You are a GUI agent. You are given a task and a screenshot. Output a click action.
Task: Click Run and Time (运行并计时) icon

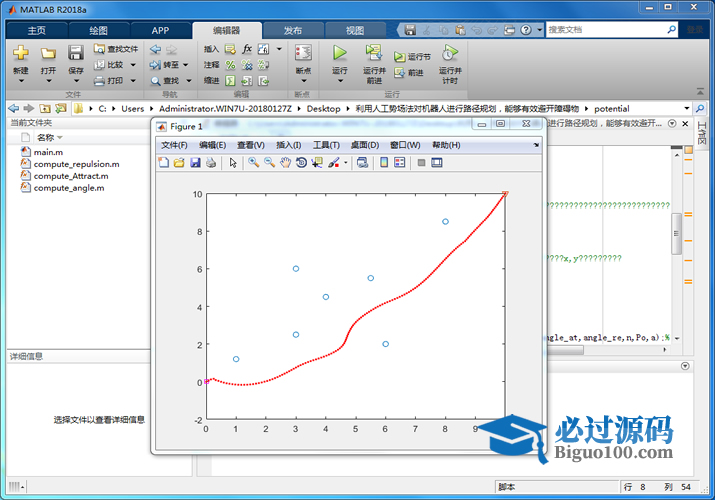pyautogui.click(x=450, y=53)
